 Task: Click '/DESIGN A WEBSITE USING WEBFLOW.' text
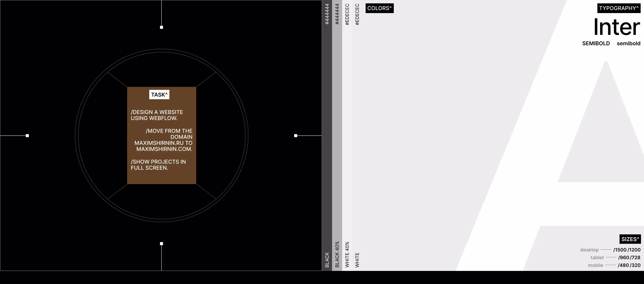coord(157,115)
